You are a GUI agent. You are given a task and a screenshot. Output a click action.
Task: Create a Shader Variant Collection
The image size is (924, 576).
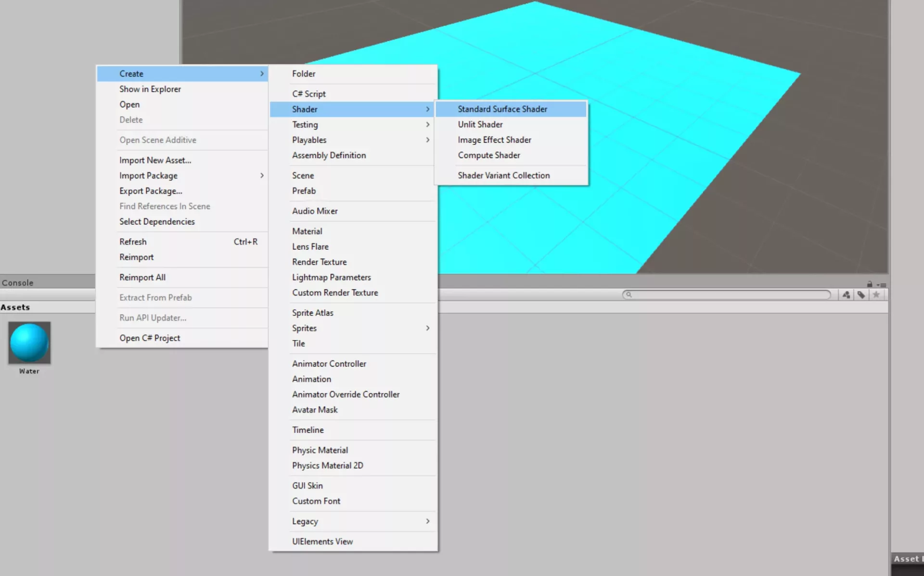pos(511,175)
